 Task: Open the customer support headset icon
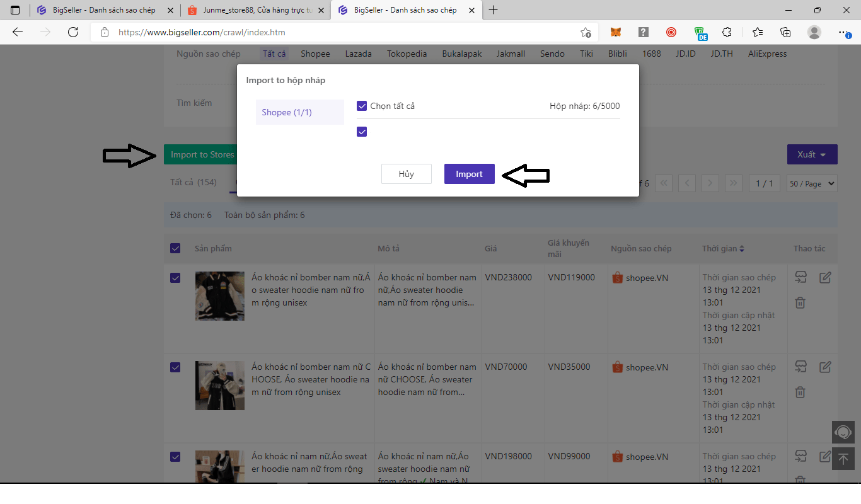[843, 432]
